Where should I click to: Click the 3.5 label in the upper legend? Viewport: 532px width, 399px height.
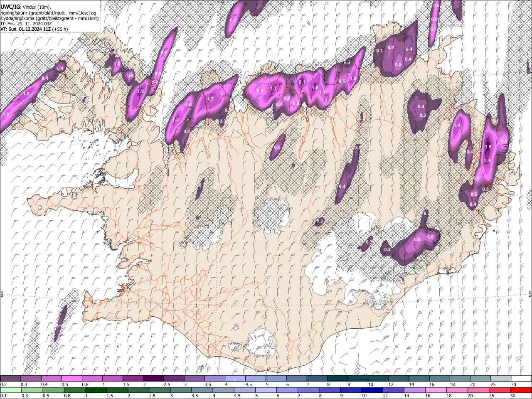coord(208,384)
